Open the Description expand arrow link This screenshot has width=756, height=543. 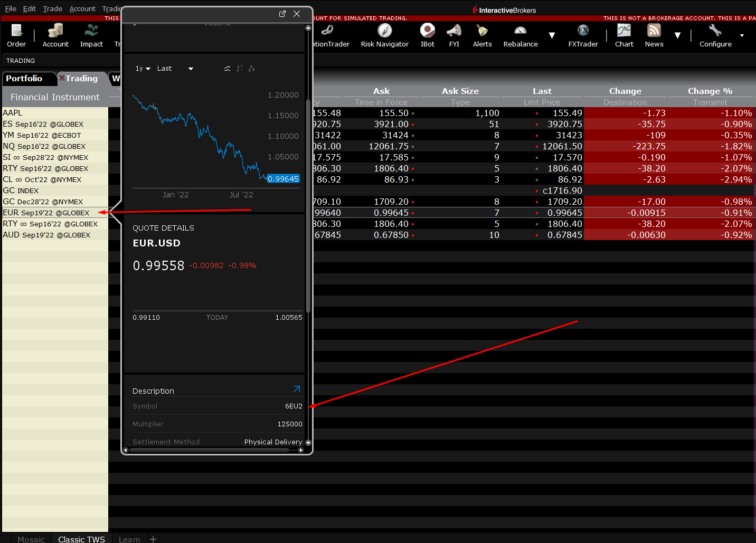click(x=296, y=388)
